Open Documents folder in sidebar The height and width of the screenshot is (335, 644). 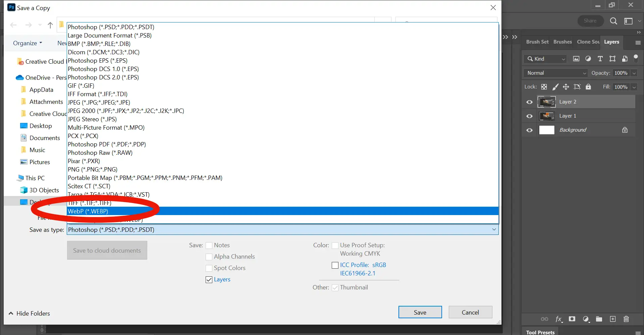40,138
